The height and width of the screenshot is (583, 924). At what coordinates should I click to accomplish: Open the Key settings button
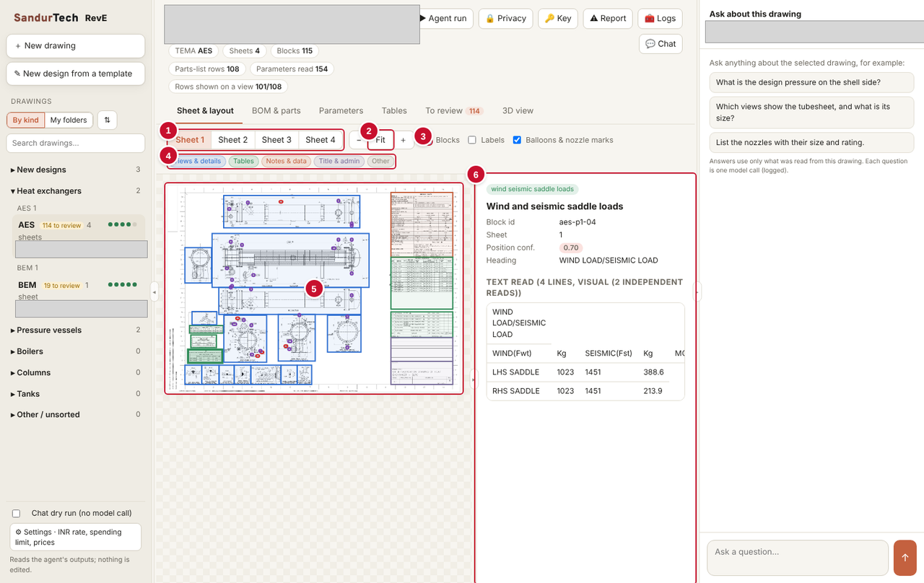[x=558, y=18]
